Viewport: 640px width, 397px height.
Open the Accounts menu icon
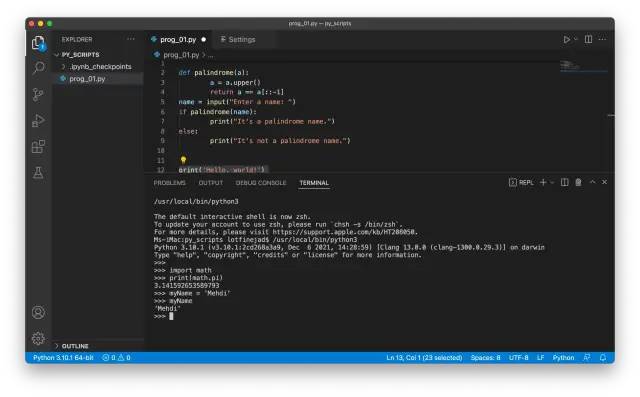click(38, 312)
